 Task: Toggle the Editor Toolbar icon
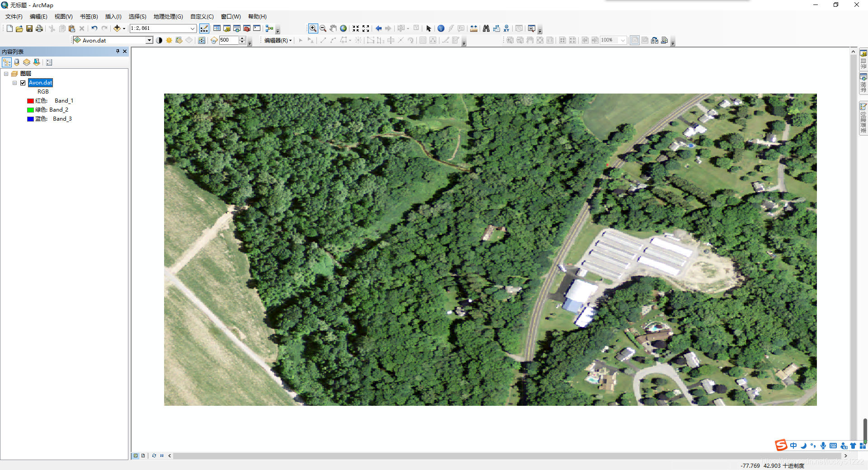pos(204,28)
